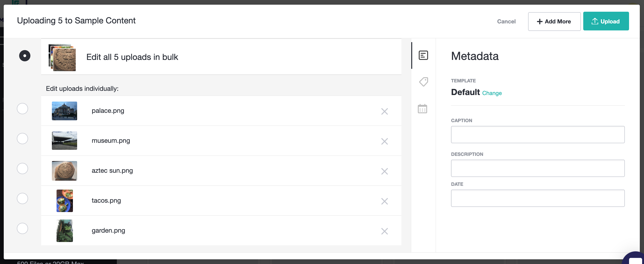Select garden.png radio button
Screen dimensions: 644x264
click(x=22, y=228)
